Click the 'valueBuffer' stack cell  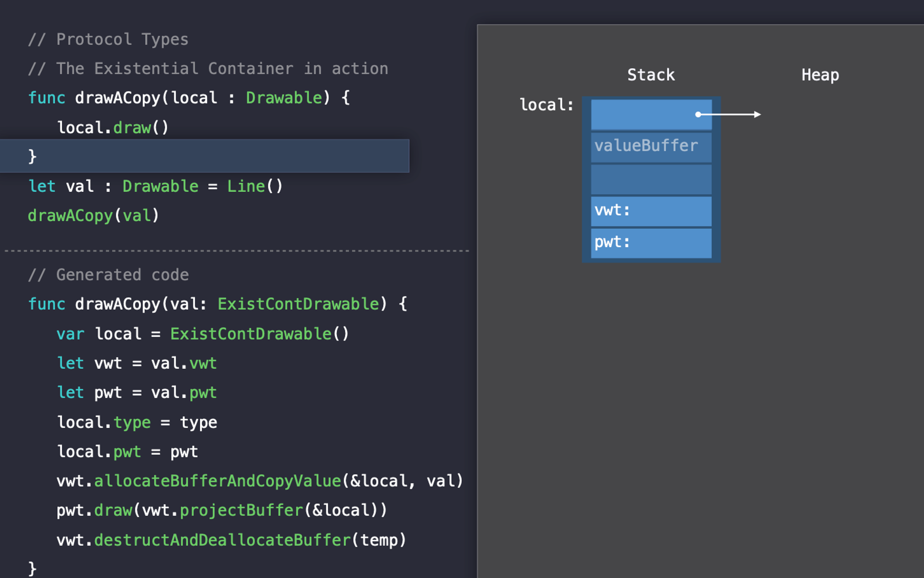pos(651,147)
